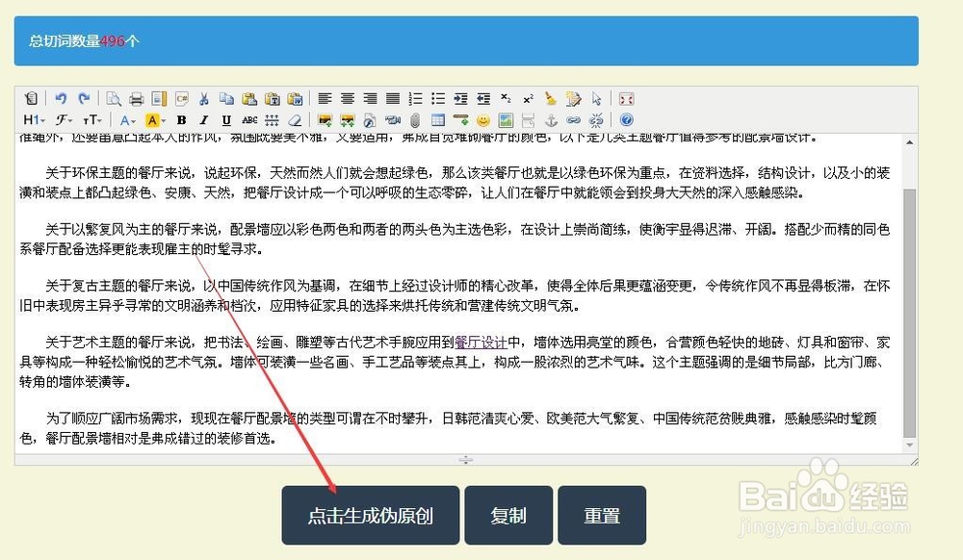This screenshot has height=560, width=963.
Task: Open the font size dropdown
Action: pos(92,119)
